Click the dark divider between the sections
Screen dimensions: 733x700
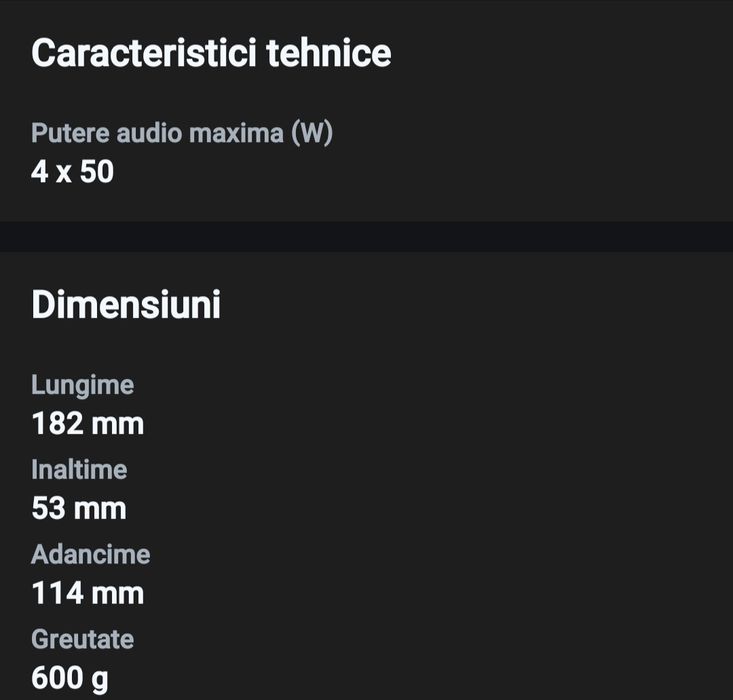[366, 236]
